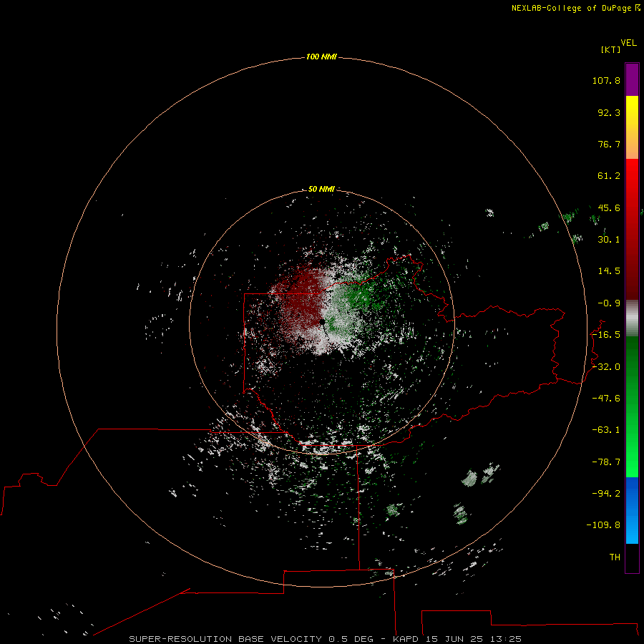Select the 30.1 legend value

609,240
